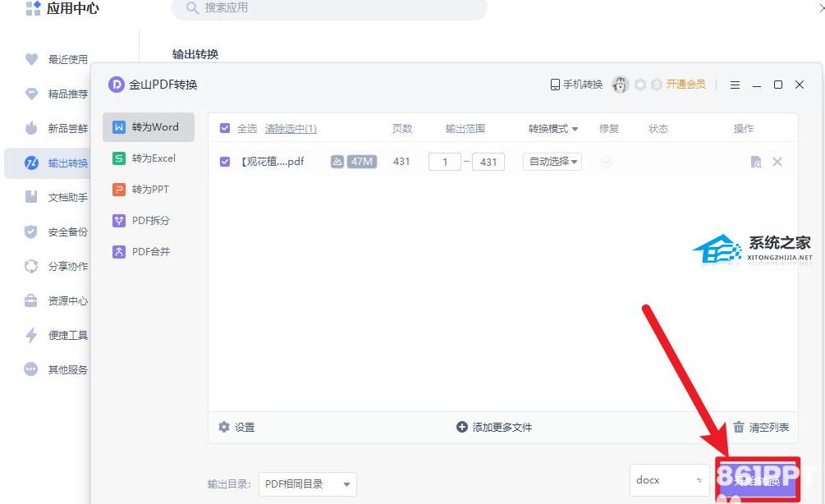Click the 【观花植....pdf file name
Viewport: 825px width, 504px height.
tap(272, 162)
